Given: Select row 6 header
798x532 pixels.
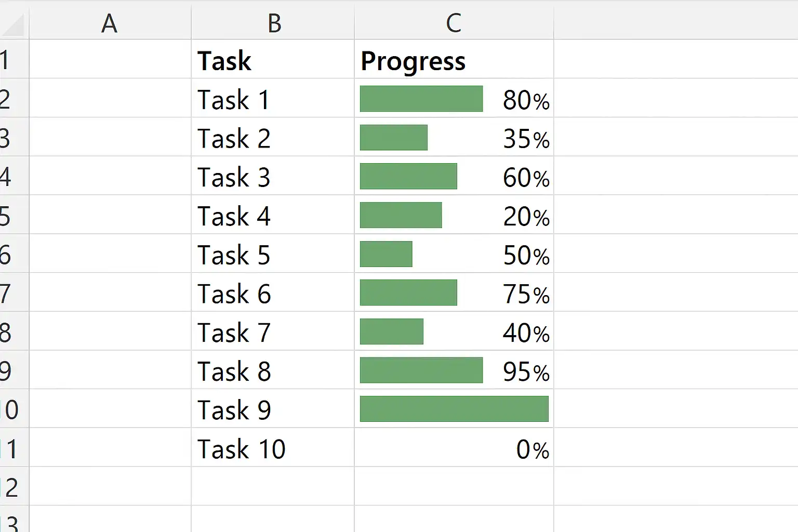Looking at the screenshot, I should [x=6, y=255].
